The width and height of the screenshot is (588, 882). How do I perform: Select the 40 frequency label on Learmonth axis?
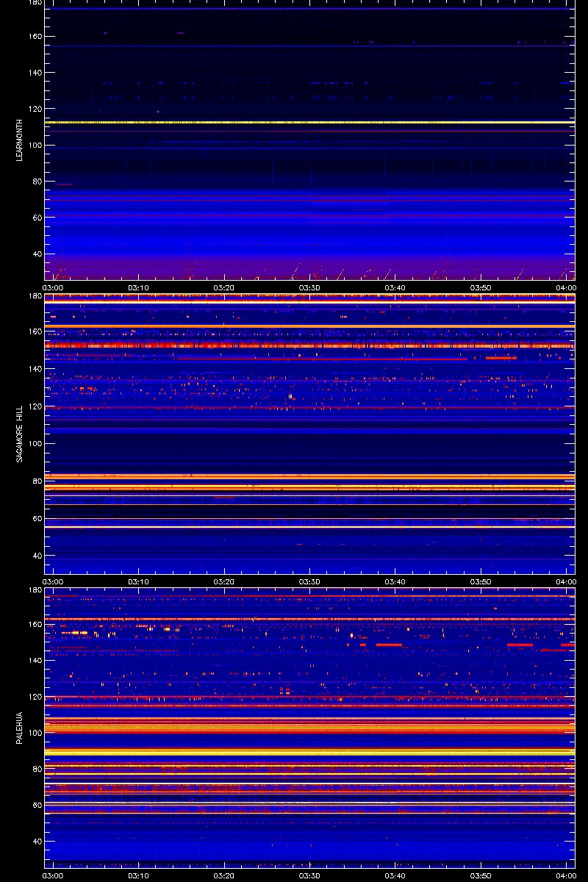pyautogui.click(x=36, y=254)
